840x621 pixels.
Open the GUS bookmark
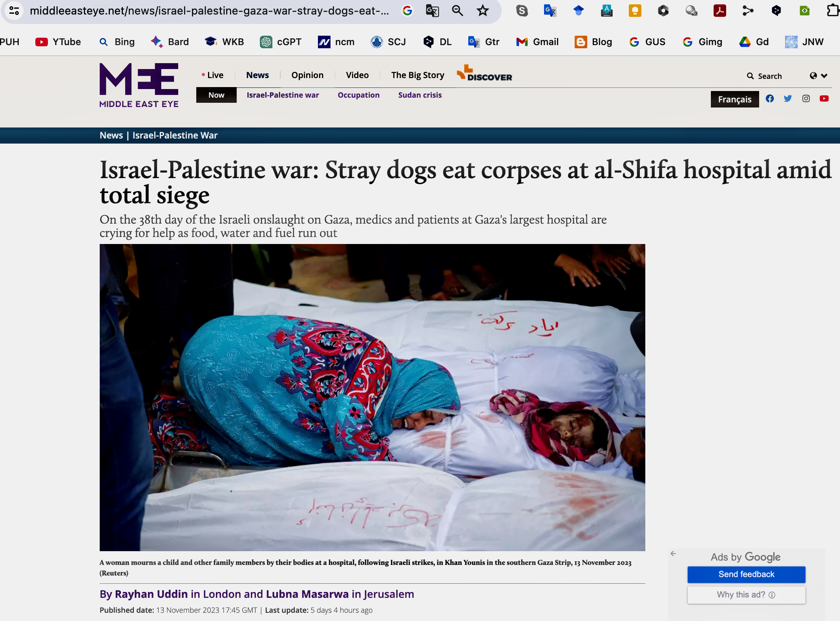tap(647, 42)
